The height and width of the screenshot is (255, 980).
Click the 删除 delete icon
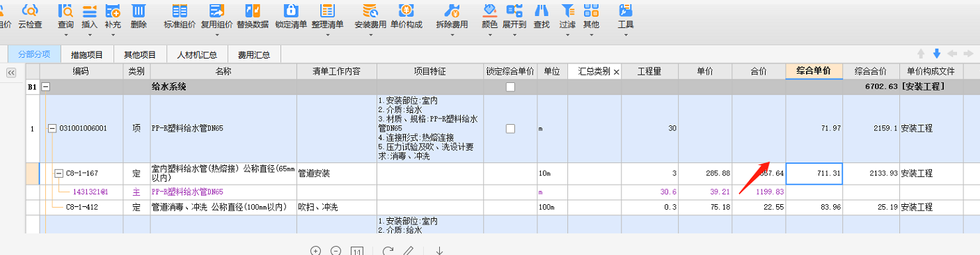(139, 10)
